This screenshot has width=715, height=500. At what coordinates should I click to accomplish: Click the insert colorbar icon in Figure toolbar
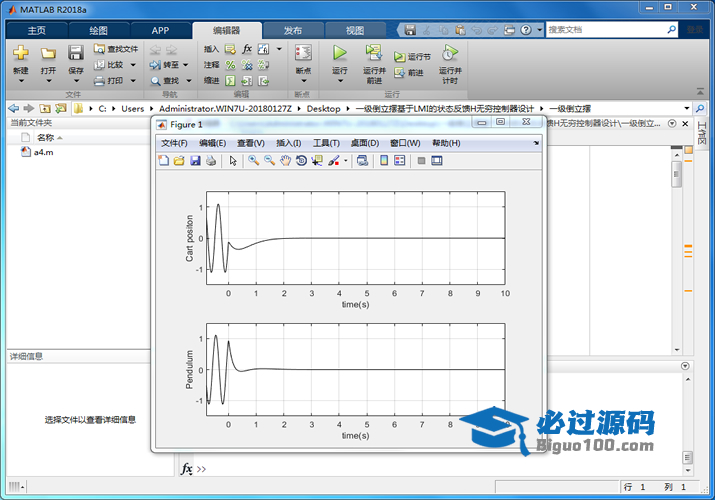pyautogui.click(x=384, y=160)
